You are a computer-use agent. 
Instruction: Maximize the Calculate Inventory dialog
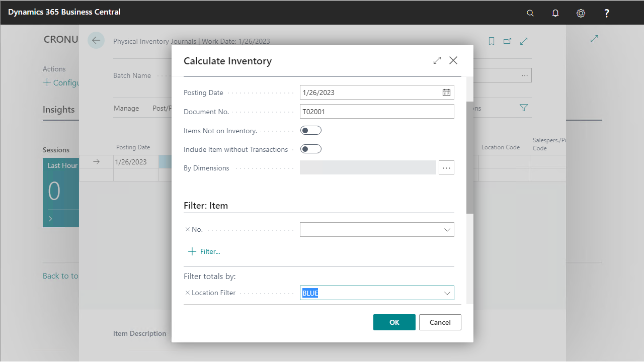pyautogui.click(x=437, y=60)
